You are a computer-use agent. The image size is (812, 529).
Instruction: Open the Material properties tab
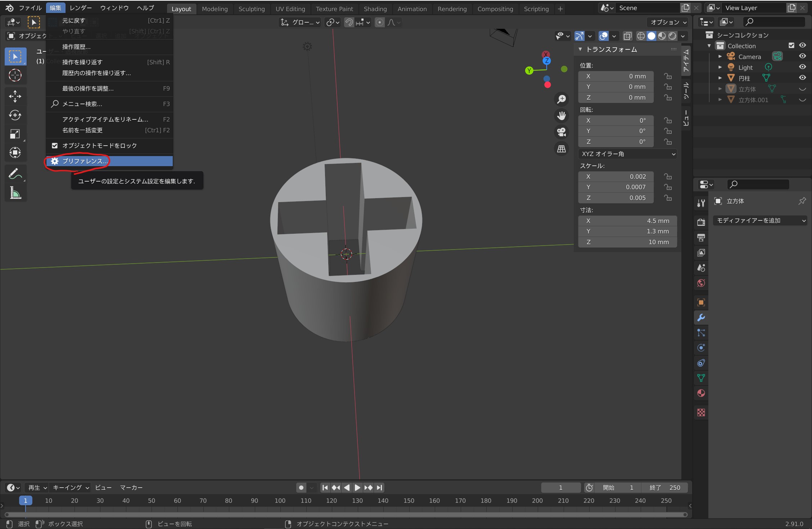point(701,393)
